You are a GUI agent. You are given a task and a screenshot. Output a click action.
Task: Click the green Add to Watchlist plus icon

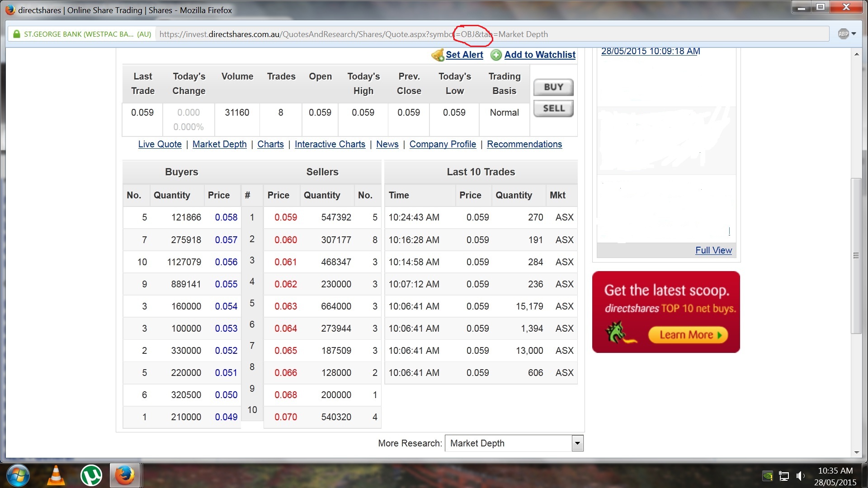click(496, 55)
